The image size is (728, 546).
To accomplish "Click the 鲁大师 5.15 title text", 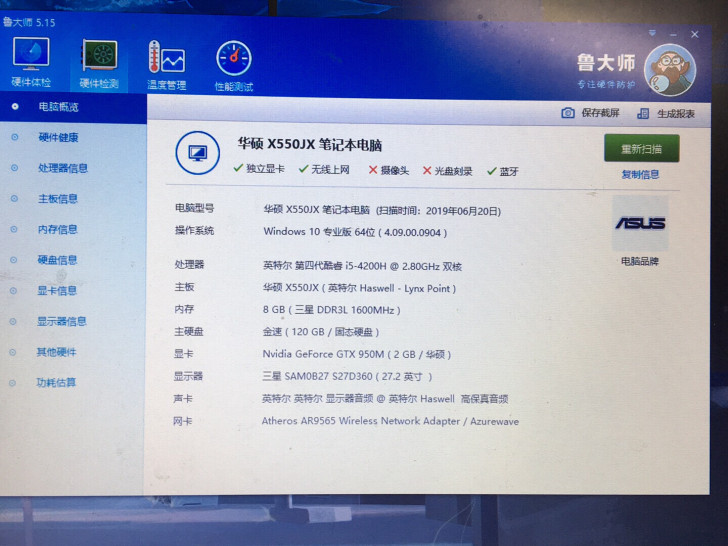I will click(29, 22).
